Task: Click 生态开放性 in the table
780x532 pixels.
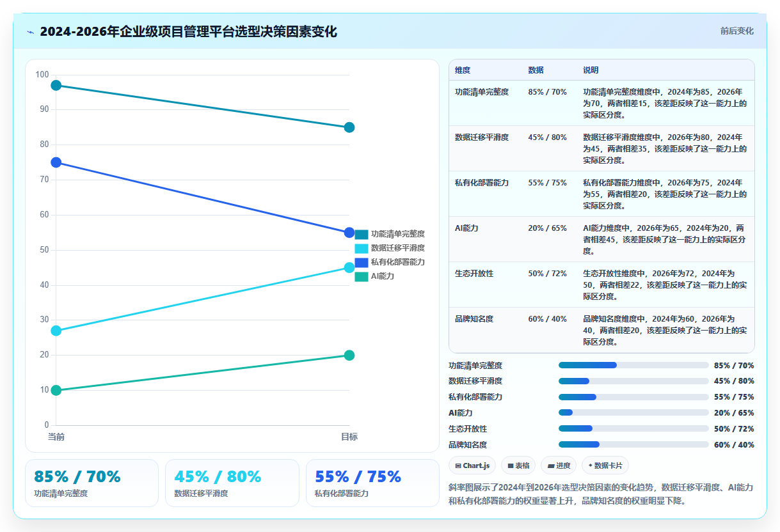Action: pyautogui.click(x=474, y=274)
